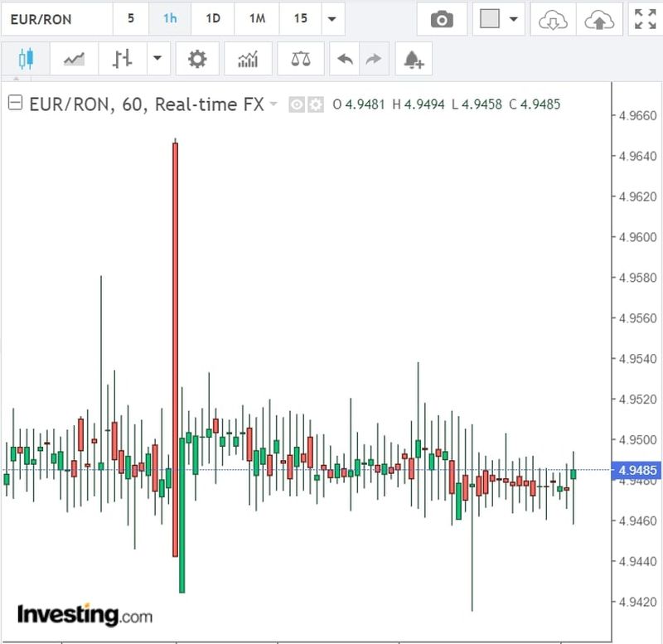Viewport: 663px width, 644px height.
Task: Switch to the 1D interval
Action: [x=213, y=18]
